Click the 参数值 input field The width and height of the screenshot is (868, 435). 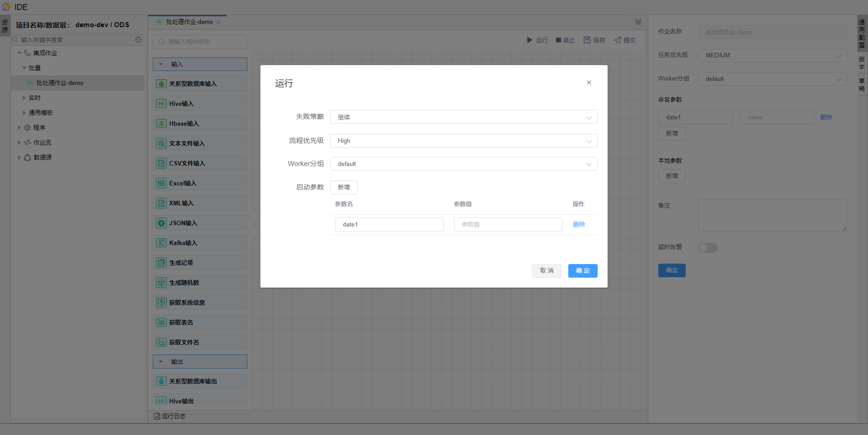pyautogui.click(x=508, y=225)
